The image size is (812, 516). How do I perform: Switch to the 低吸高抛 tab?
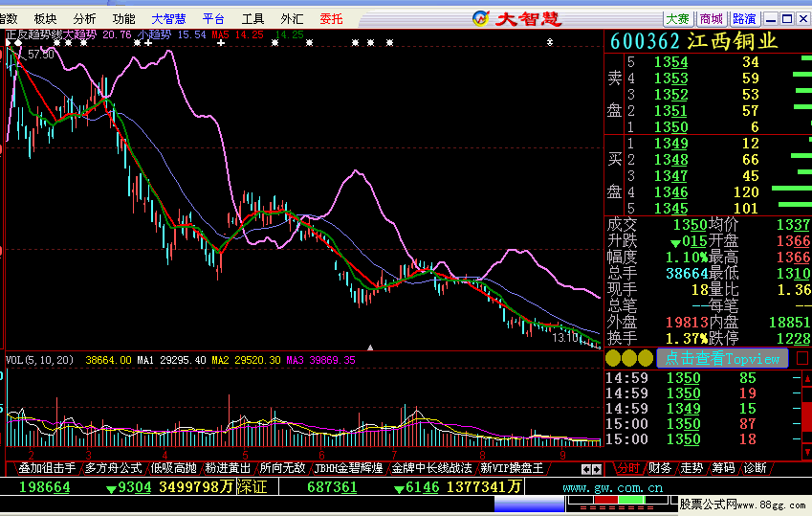coord(173,468)
